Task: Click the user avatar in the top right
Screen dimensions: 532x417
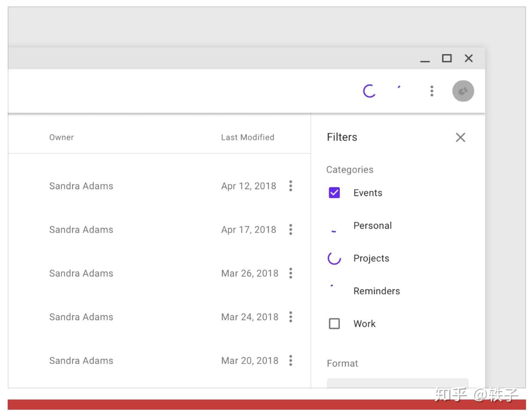Action: tap(463, 91)
